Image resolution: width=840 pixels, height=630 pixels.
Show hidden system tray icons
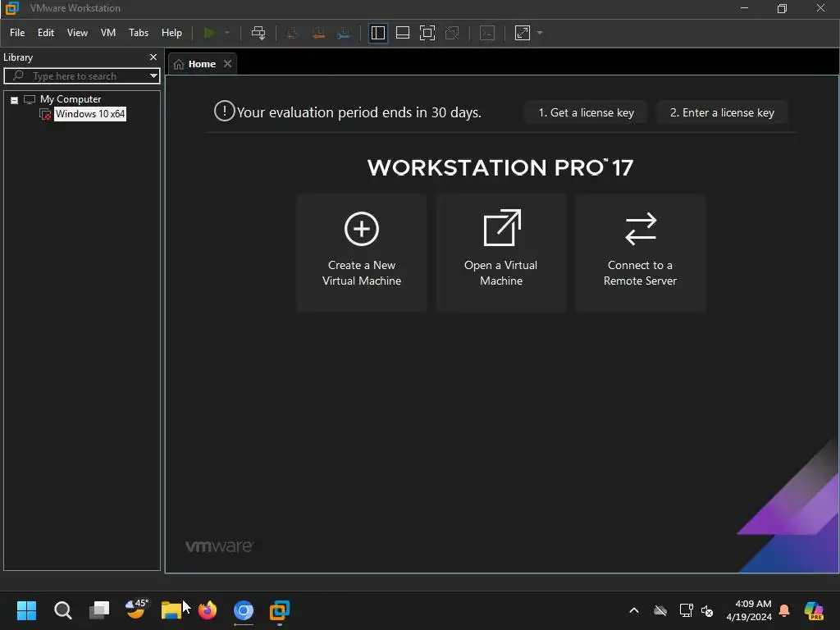[634, 610]
